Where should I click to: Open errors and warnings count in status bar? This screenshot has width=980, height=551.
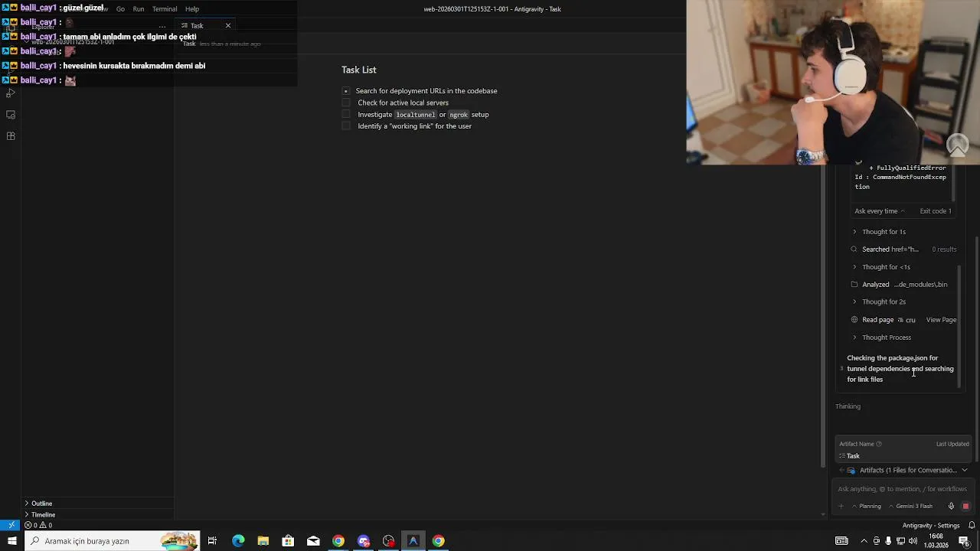[38, 526]
